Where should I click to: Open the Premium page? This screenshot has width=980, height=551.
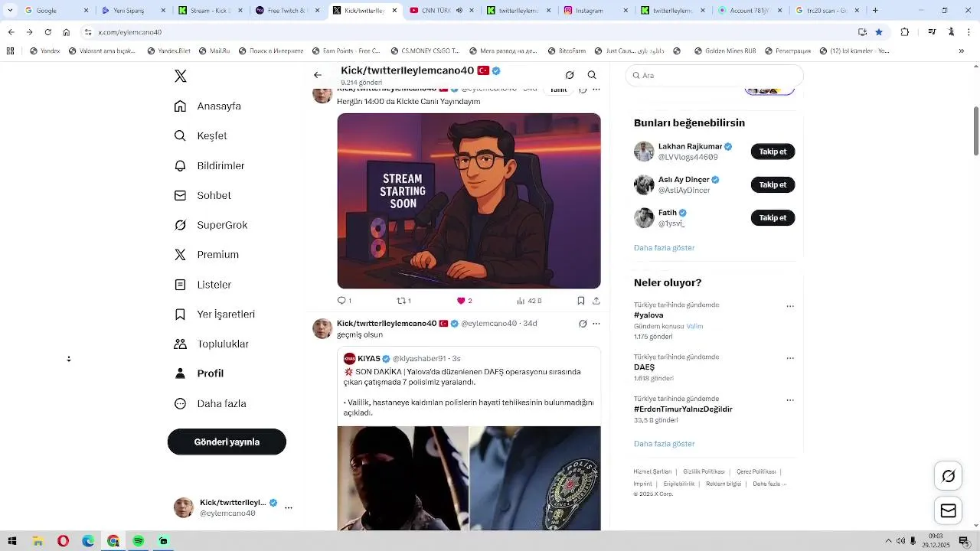[206, 255]
